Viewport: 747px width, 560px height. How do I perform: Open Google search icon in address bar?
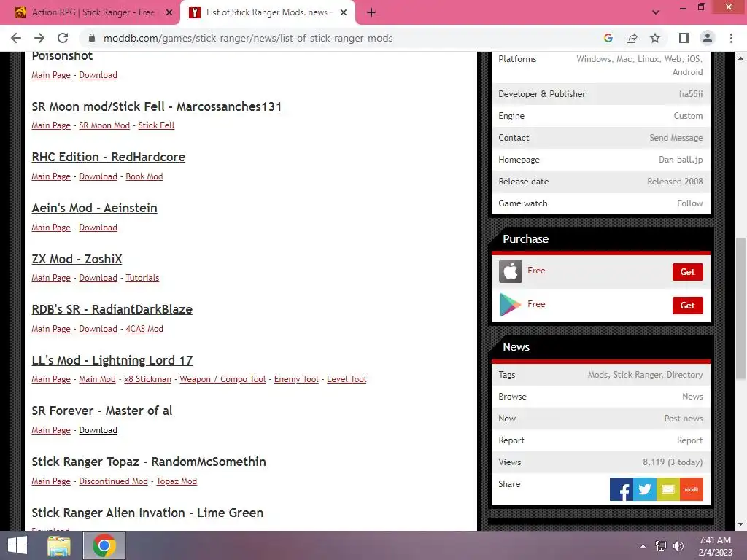pos(608,38)
